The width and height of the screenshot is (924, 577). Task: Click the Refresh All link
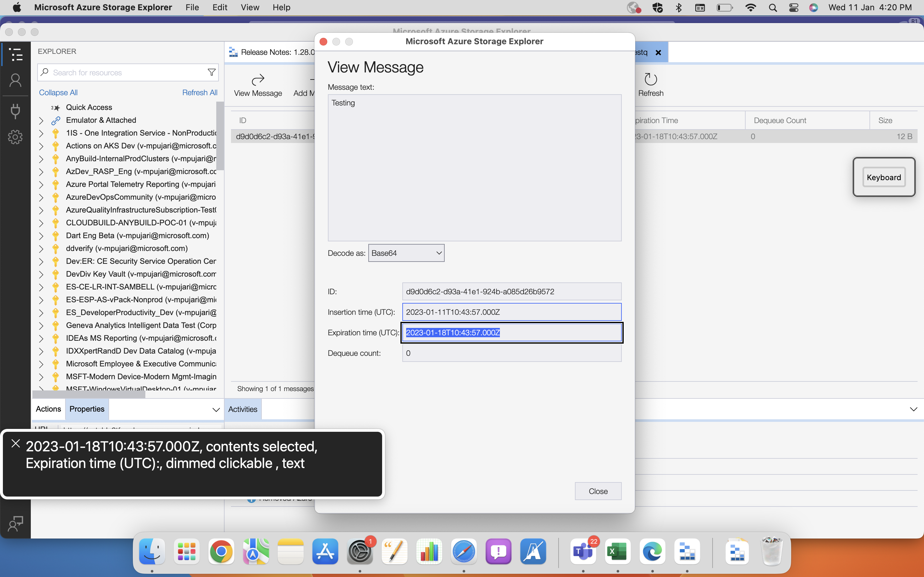199,93
